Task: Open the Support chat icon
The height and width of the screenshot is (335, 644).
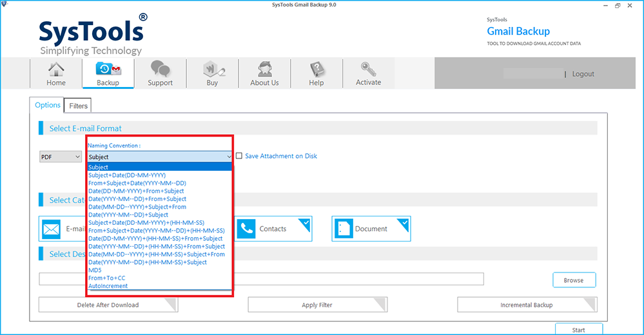Action: [x=160, y=69]
